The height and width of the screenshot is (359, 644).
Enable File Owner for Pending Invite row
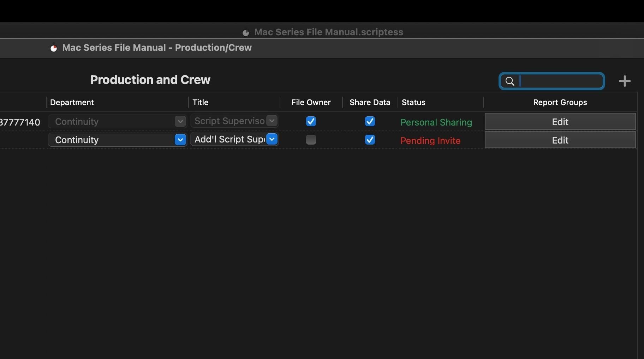pyautogui.click(x=311, y=140)
